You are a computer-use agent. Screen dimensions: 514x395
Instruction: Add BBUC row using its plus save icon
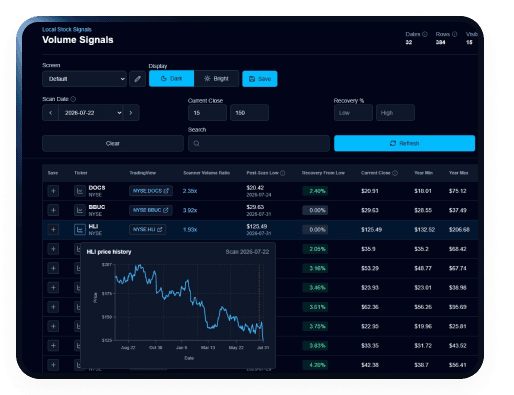tap(53, 210)
